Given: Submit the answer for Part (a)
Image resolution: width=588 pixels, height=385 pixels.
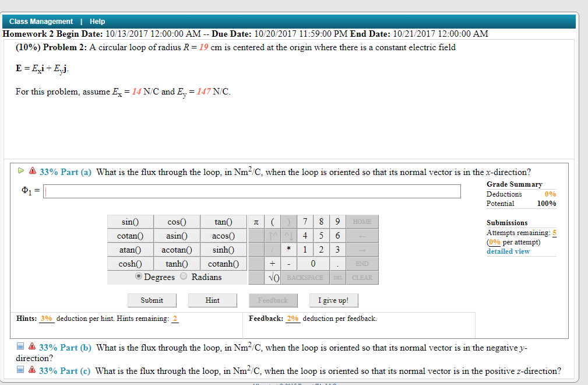Looking at the screenshot, I should tap(152, 300).
